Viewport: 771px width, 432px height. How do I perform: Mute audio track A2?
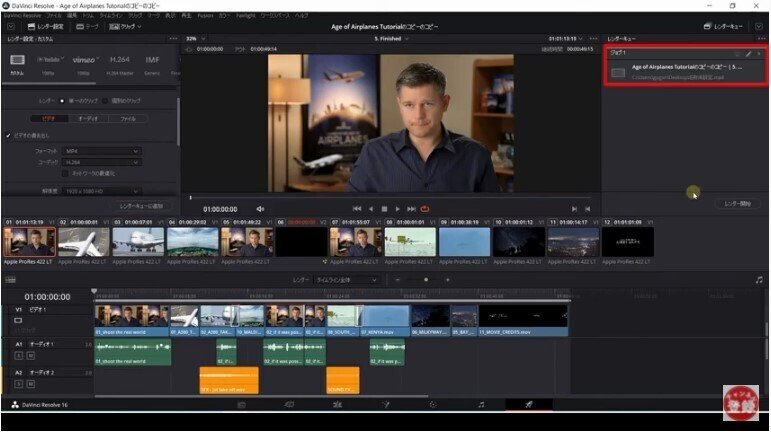(x=30, y=384)
